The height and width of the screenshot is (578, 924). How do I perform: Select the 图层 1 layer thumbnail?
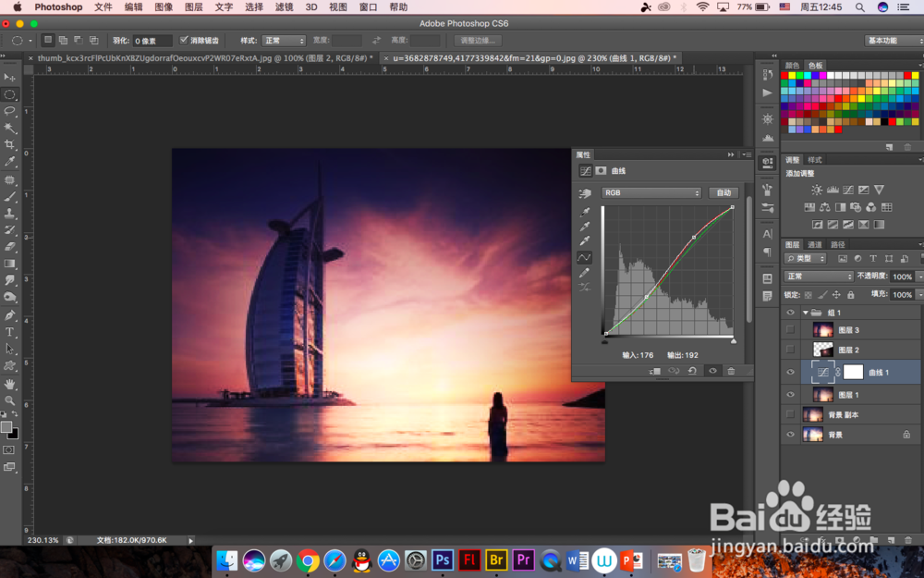coord(822,395)
